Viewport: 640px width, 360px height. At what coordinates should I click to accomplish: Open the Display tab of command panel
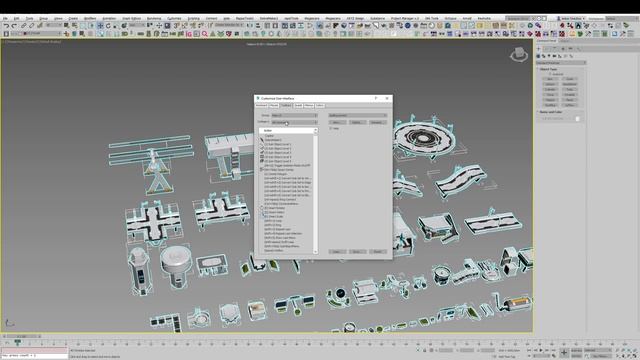point(571,49)
